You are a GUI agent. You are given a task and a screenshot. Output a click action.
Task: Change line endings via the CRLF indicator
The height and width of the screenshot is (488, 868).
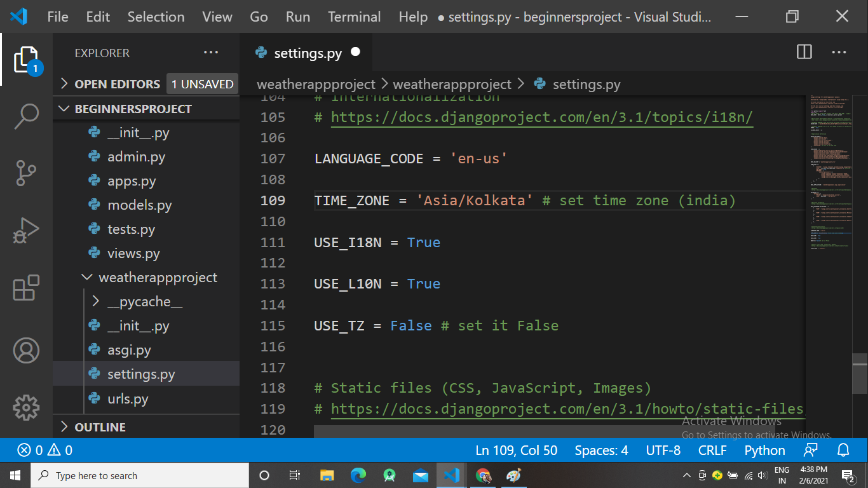712,450
